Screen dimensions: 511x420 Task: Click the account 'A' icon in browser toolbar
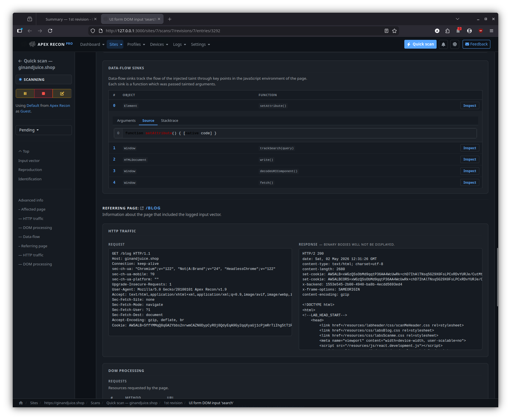pos(437,31)
